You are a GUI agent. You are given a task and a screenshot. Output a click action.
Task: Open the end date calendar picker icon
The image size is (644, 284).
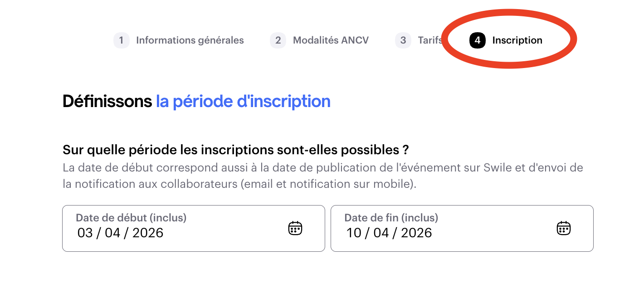(x=563, y=228)
